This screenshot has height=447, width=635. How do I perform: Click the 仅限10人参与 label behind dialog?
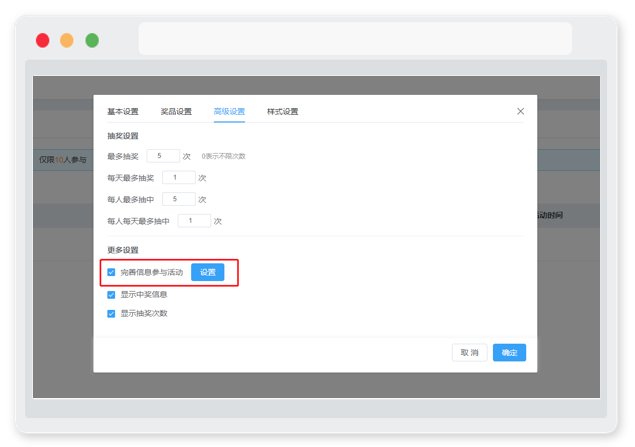[x=63, y=160]
